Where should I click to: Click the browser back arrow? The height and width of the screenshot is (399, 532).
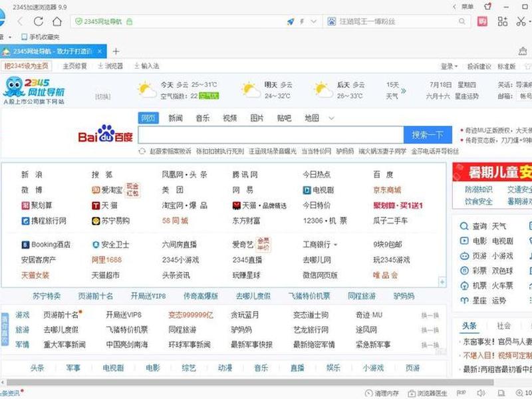(x=20, y=21)
